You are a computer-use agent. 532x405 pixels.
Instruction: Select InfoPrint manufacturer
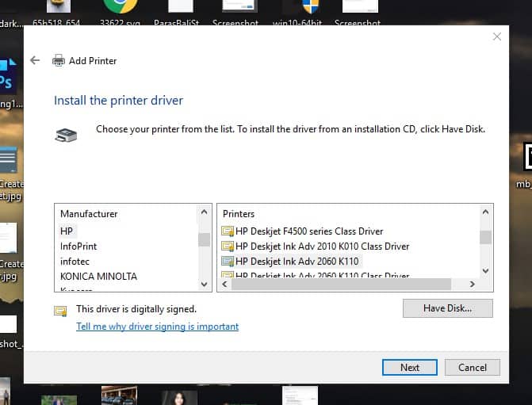click(x=78, y=246)
